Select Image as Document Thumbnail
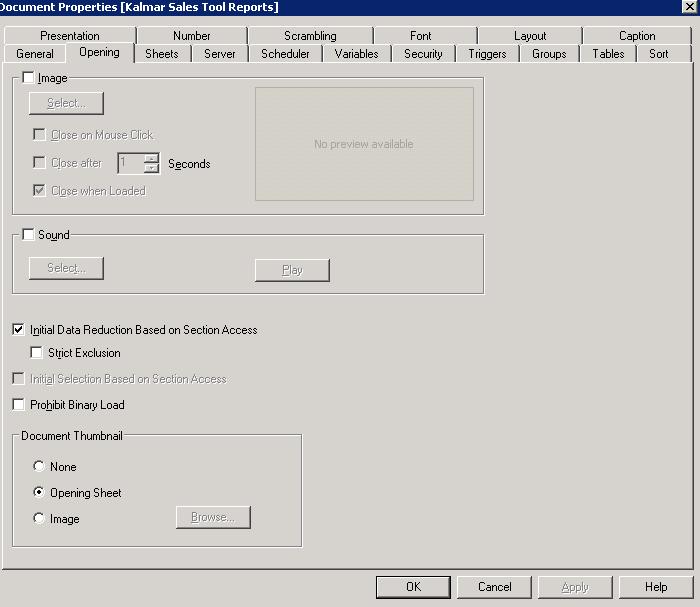 39,518
